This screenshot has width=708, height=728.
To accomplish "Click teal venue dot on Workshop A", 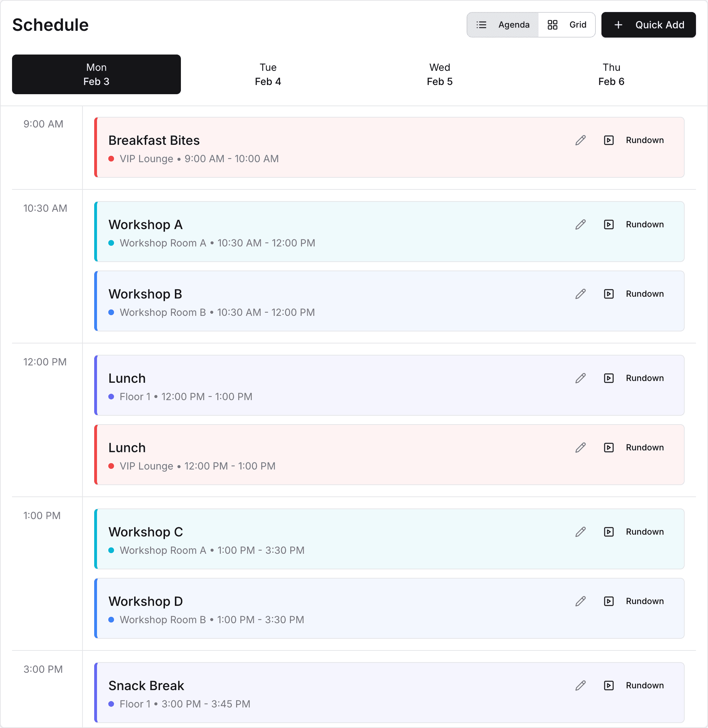I will [111, 243].
